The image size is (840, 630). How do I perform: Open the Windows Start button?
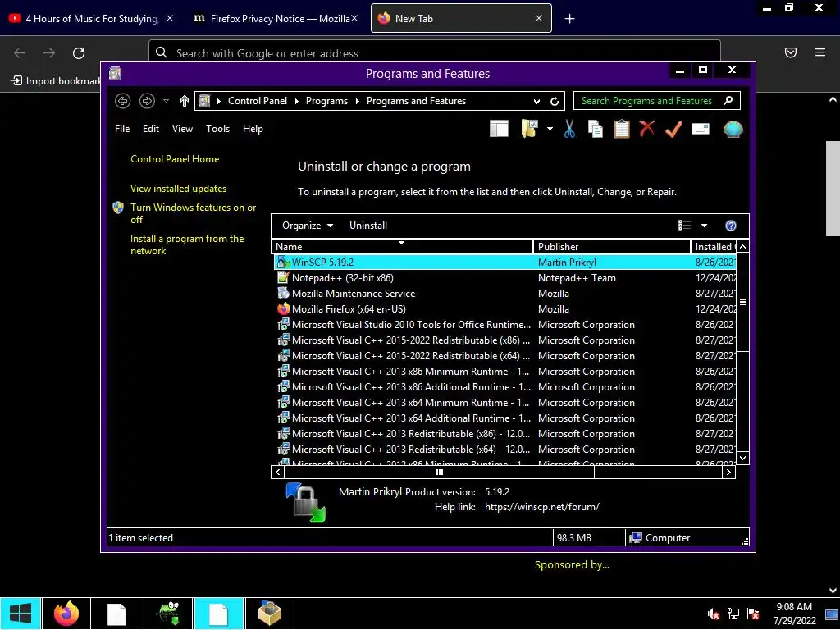[21, 614]
